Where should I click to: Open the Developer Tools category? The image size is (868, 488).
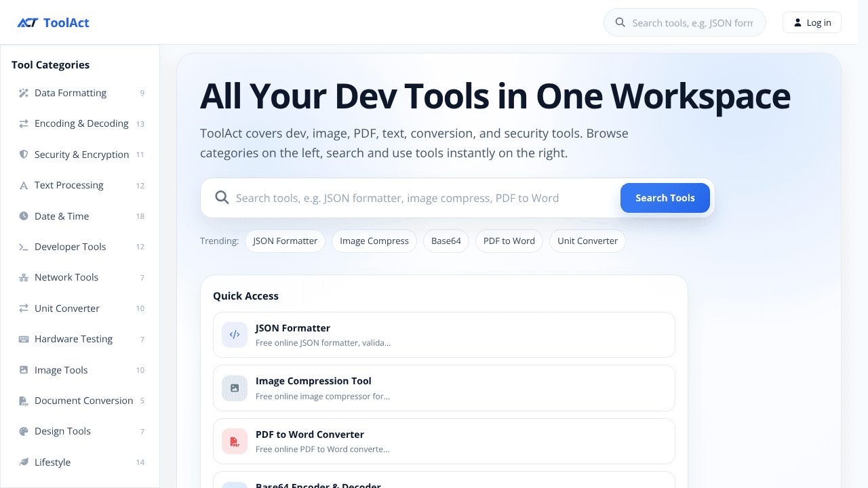pos(80,247)
